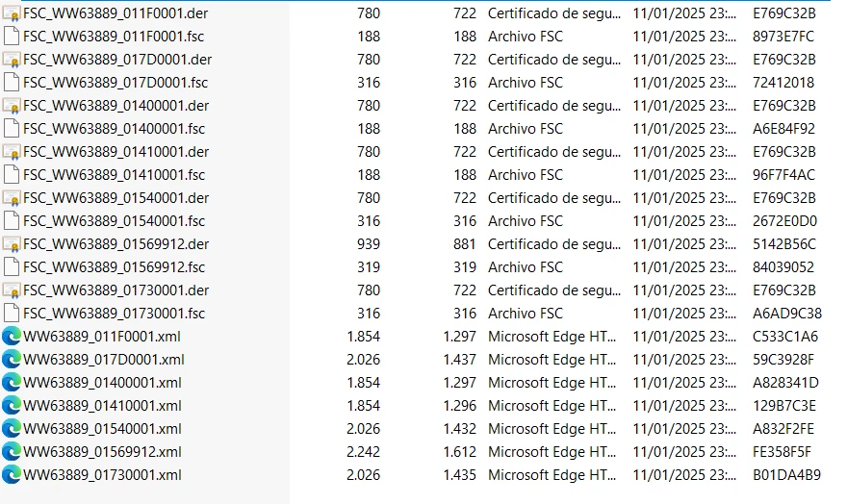This screenshot has height=504, width=847.
Task: Click the file icon of FSC_WW63889_01410001.fsc
Action: (x=12, y=175)
